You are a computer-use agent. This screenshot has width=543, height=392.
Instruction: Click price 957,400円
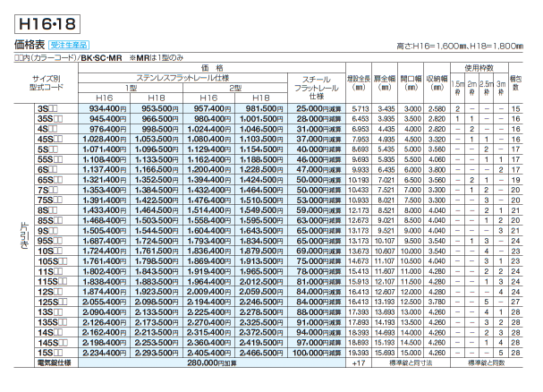coord(212,109)
